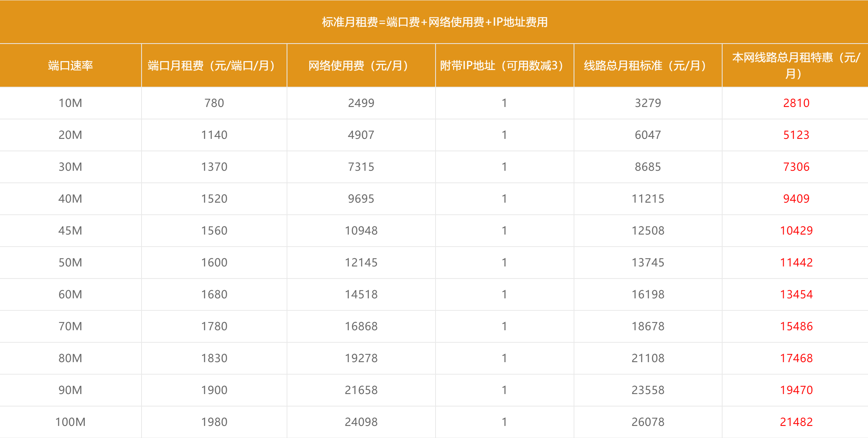The height and width of the screenshot is (438, 868).
Task: Click the red special price 21482
Action: pos(796,422)
